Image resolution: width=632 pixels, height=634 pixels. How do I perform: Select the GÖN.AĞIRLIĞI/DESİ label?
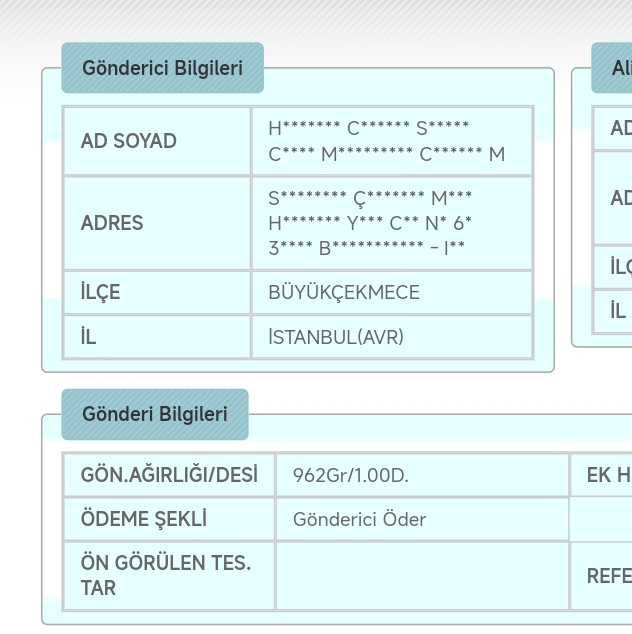[x=169, y=475]
